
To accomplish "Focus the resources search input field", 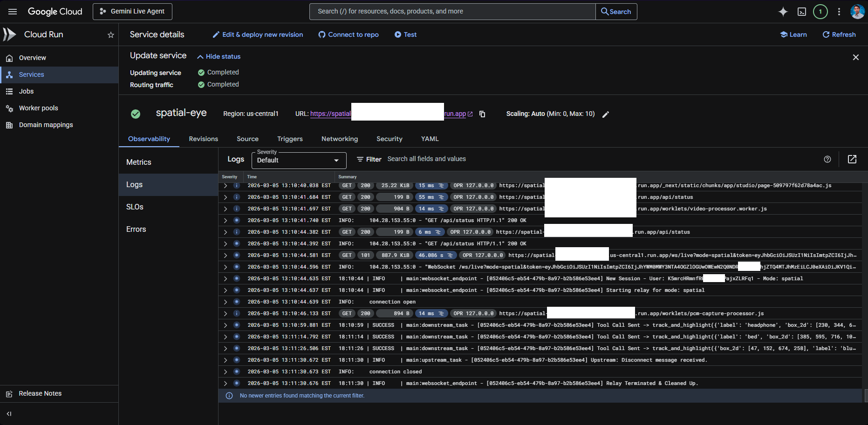I will click(452, 12).
